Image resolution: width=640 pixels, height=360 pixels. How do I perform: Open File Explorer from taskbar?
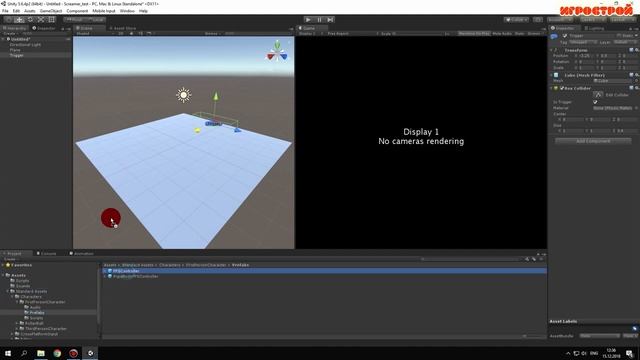tap(41, 353)
